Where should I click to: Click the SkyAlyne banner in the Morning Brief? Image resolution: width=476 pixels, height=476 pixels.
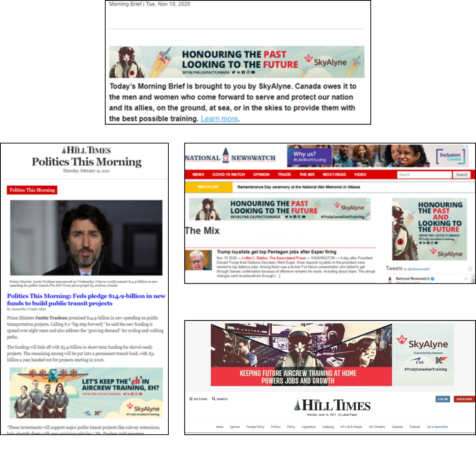point(237,62)
